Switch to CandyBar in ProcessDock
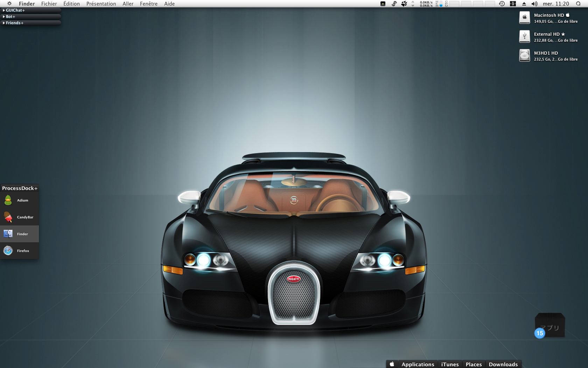The width and height of the screenshot is (588, 368). coord(20,217)
